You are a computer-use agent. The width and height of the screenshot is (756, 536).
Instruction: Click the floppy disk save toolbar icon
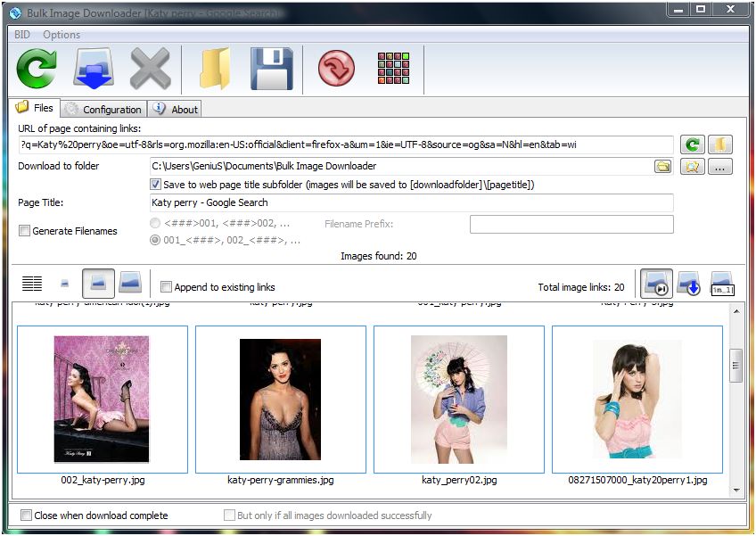(x=271, y=69)
